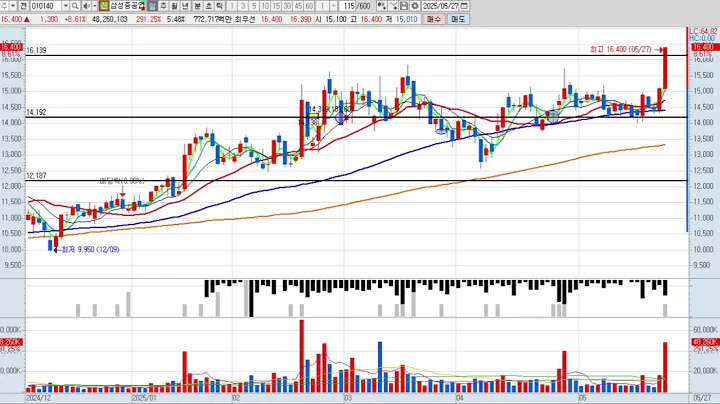Choose the 10 interval button

265,6
